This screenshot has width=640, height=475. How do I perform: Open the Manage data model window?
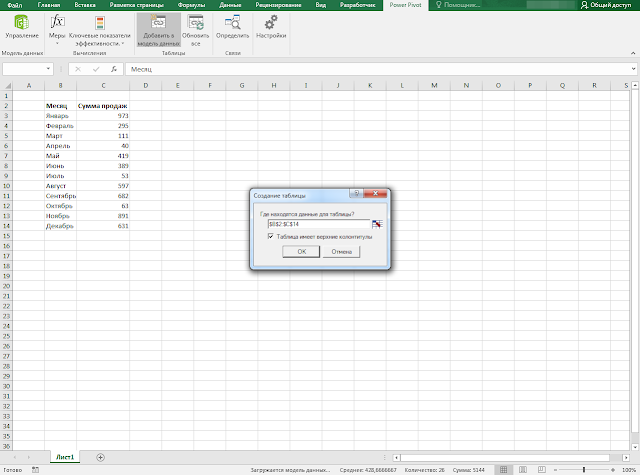tap(22, 27)
